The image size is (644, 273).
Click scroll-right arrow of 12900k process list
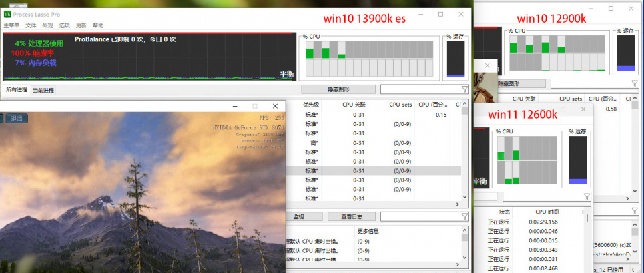click(627, 198)
